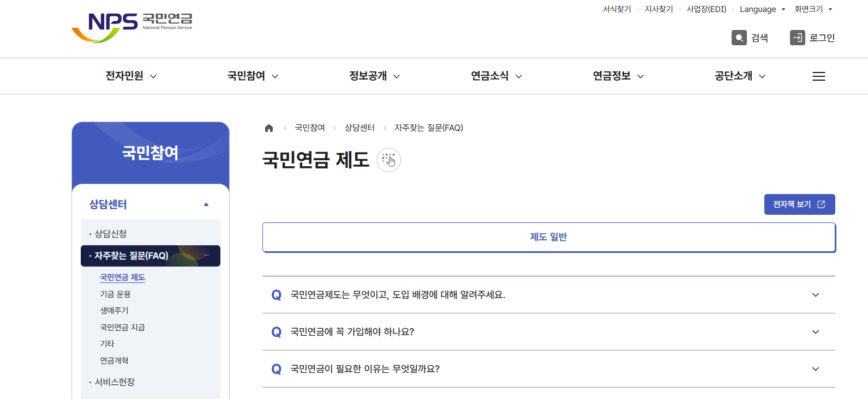This screenshot has width=868, height=399.
Task: Click the 로그인 door icon
Action: (798, 38)
